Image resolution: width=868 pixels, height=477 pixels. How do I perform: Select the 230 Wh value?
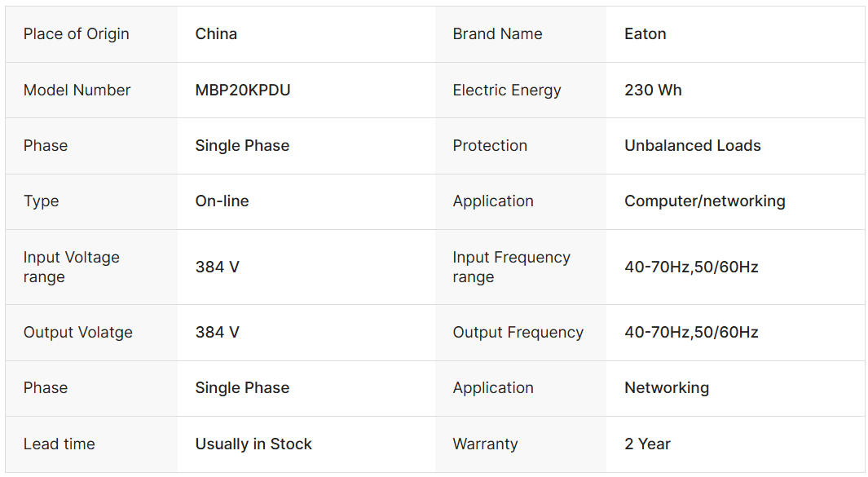click(653, 91)
